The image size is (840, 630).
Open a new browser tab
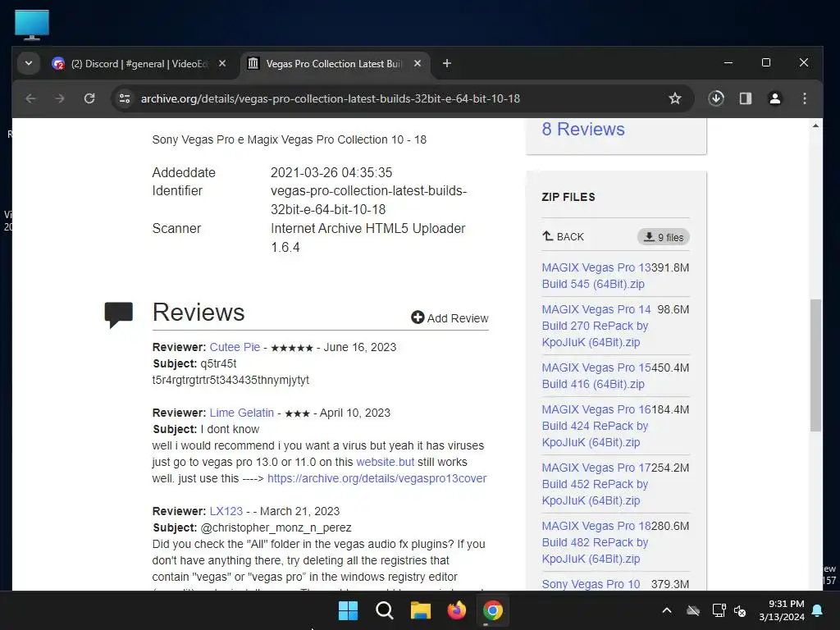pyautogui.click(x=447, y=63)
